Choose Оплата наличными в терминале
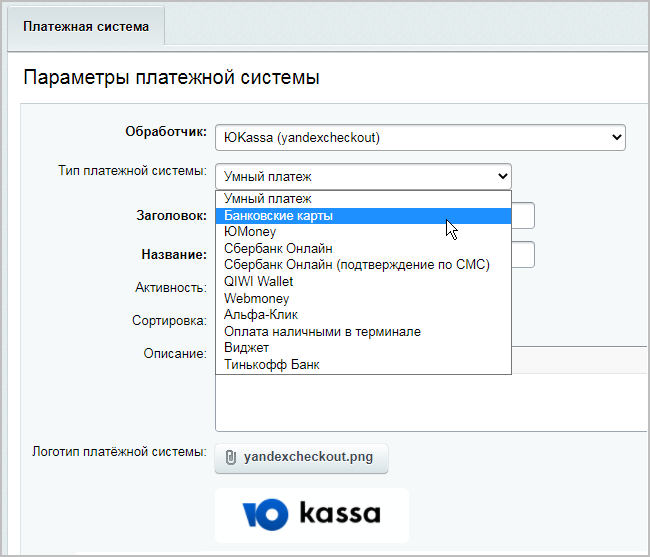This screenshot has height=557, width=650. [322, 331]
